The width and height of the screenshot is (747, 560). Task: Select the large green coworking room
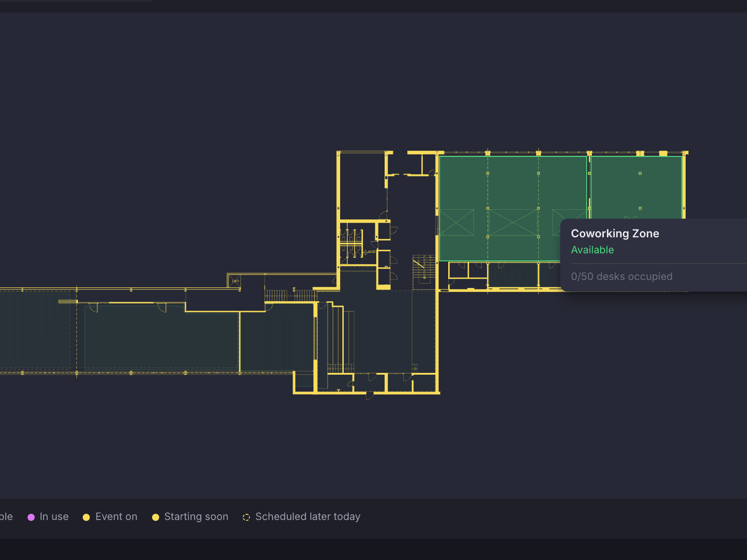coord(513,208)
